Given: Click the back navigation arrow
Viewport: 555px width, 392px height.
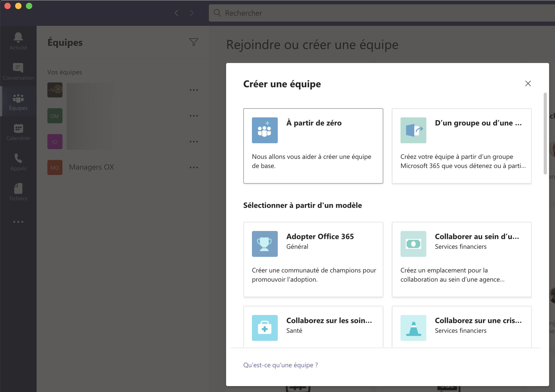Looking at the screenshot, I should click(176, 13).
